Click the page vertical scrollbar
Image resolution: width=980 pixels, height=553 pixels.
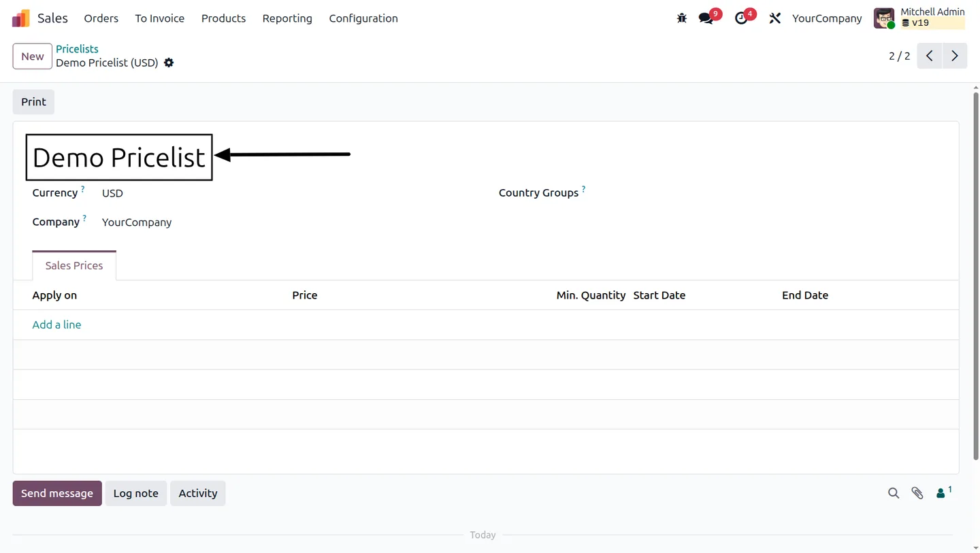pos(976,278)
